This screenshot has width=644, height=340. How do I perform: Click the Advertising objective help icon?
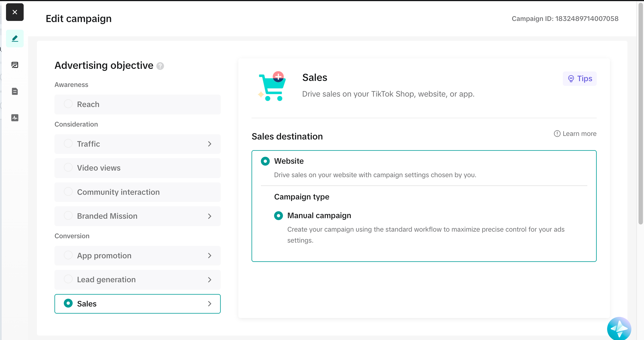160,66
